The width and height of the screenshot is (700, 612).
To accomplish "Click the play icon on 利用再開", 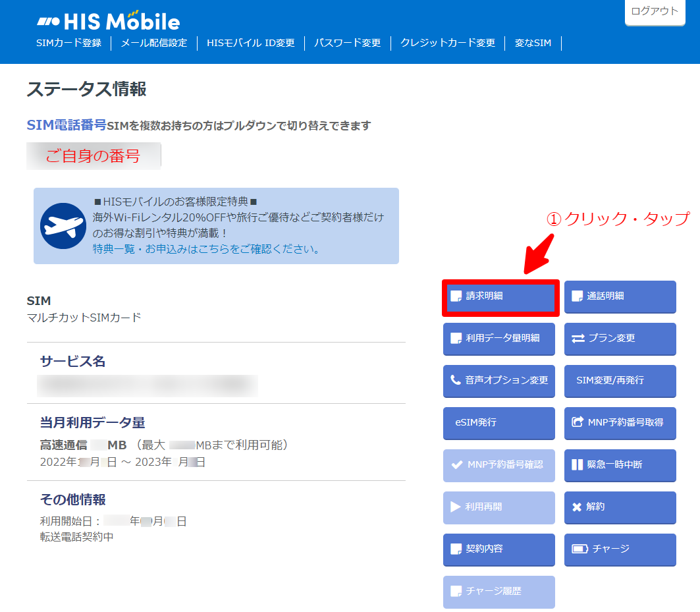I will pos(455,507).
